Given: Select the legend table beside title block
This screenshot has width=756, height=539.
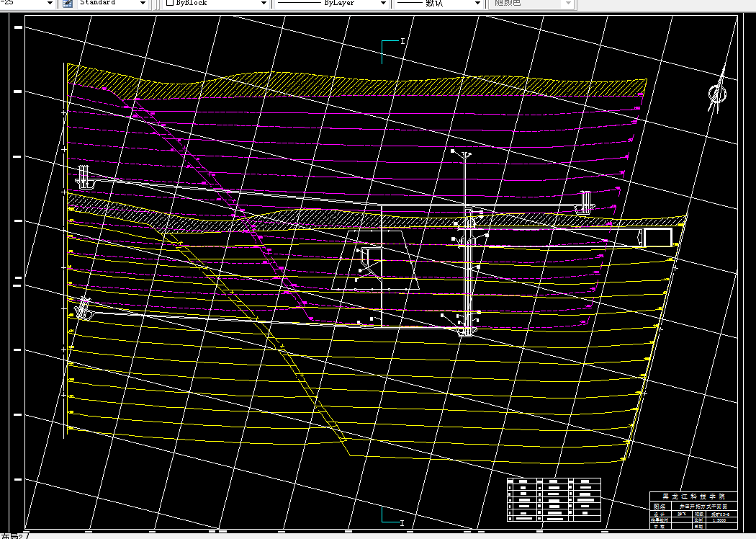Looking at the screenshot, I should (554, 500).
